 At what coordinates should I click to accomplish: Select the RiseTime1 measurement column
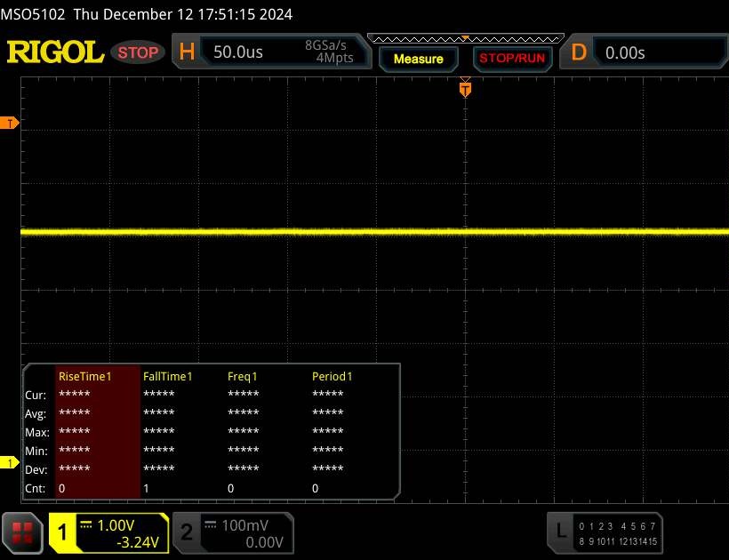coord(84,376)
